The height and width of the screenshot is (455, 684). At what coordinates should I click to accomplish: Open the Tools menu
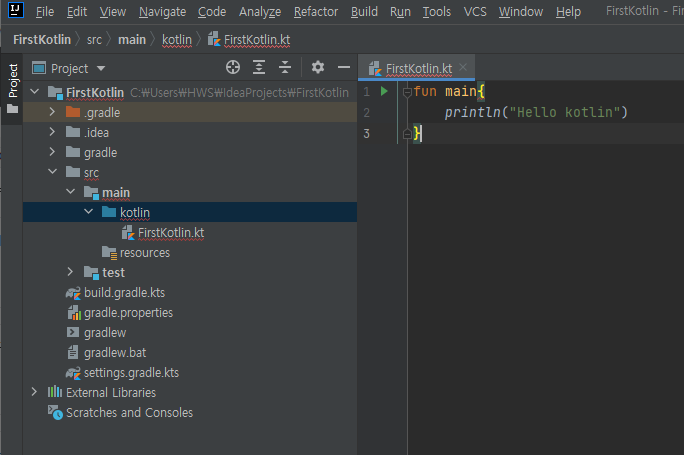click(437, 12)
